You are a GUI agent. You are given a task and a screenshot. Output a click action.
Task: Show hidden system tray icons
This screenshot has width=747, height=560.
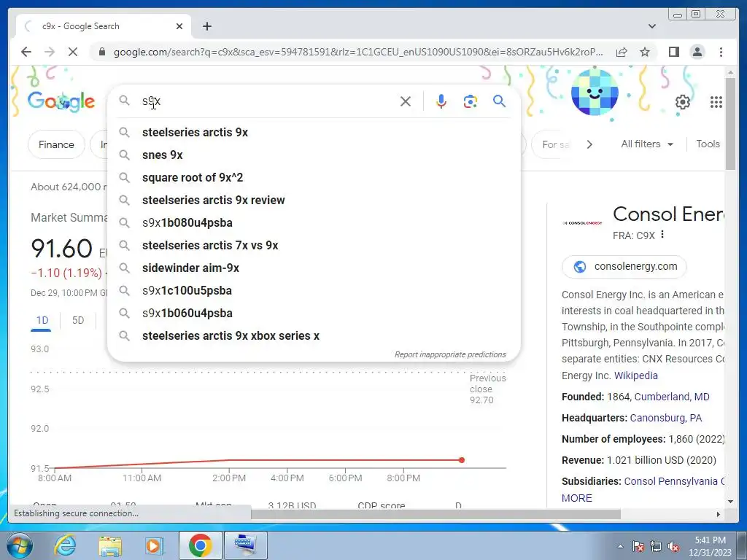[x=620, y=546]
